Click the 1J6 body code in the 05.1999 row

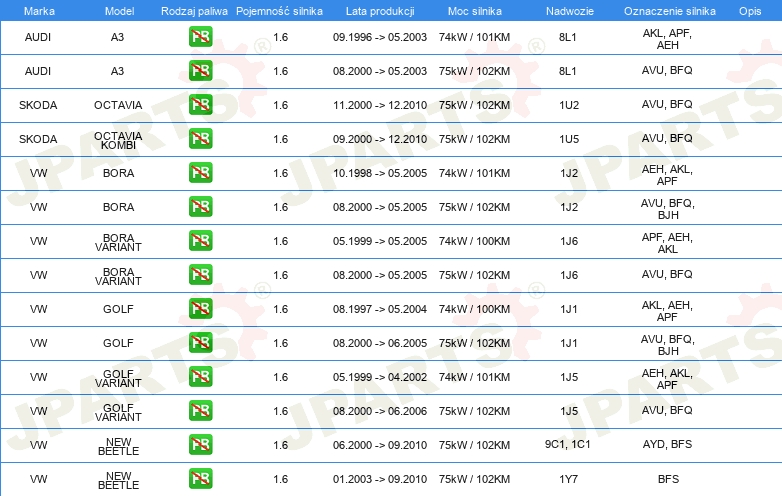click(569, 241)
